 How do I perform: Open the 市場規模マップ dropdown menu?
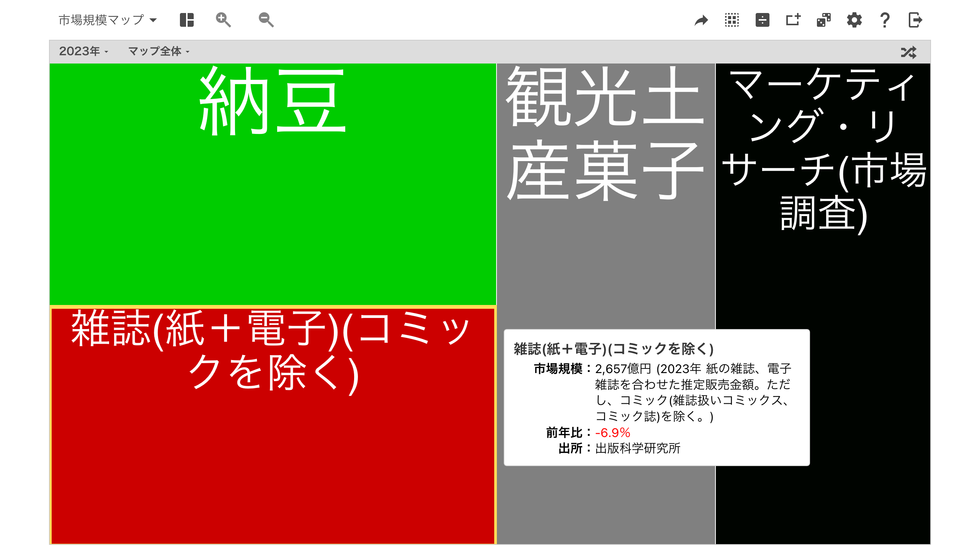pyautogui.click(x=108, y=20)
